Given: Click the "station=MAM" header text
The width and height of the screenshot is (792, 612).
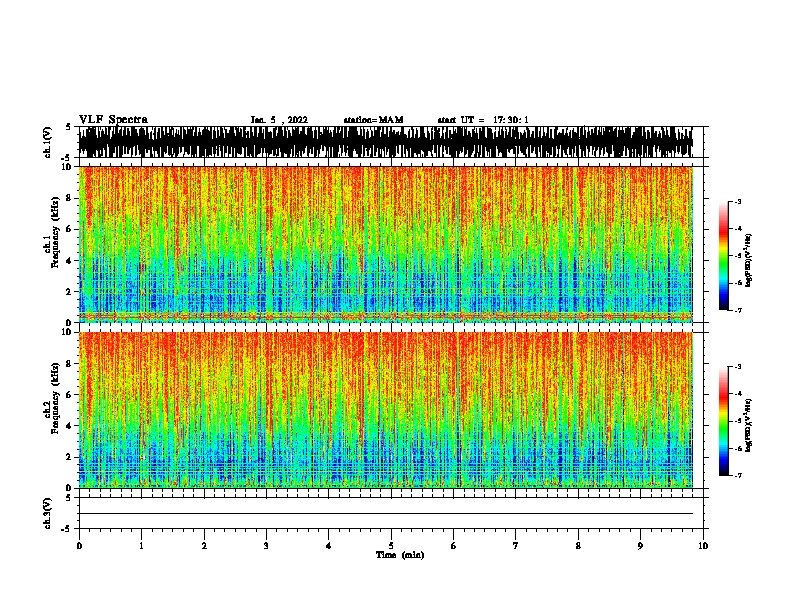Looking at the screenshot, I should click(x=374, y=120).
